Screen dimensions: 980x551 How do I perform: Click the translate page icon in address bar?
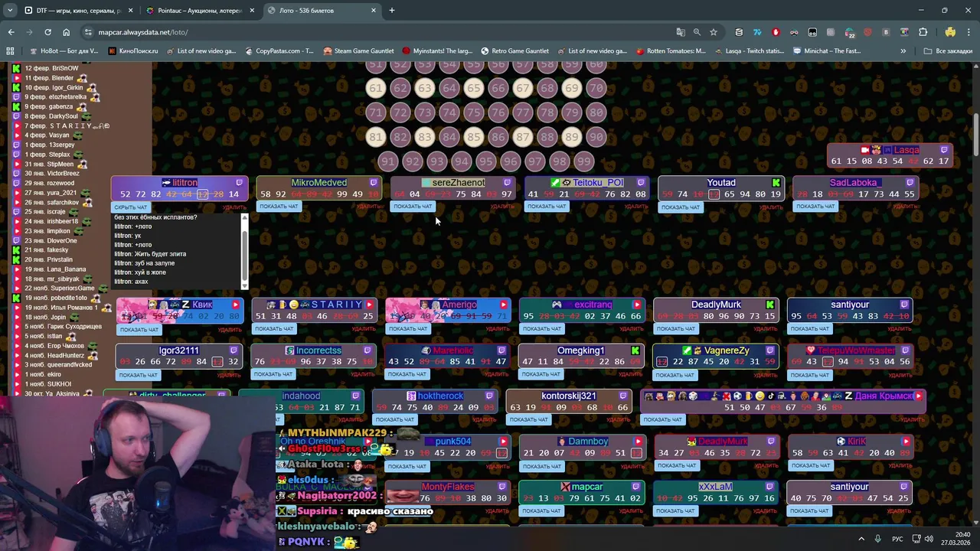[681, 32]
